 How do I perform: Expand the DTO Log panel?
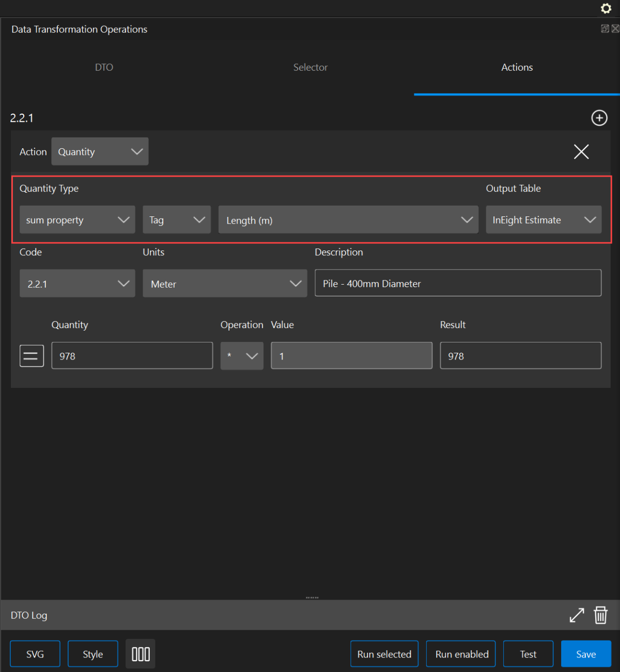click(577, 615)
